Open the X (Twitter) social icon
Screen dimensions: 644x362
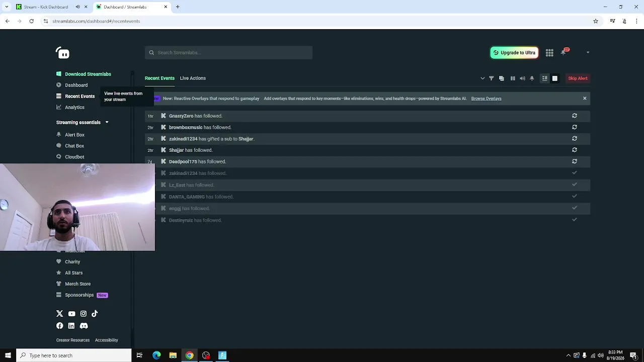pos(60,314)
